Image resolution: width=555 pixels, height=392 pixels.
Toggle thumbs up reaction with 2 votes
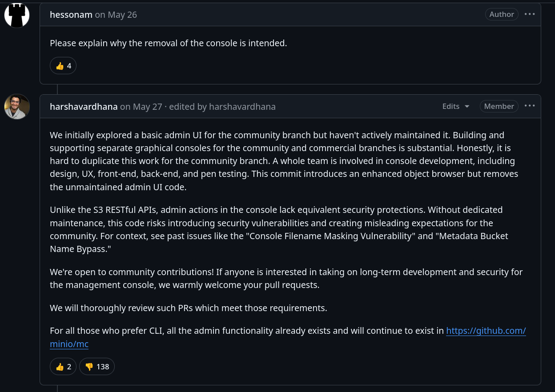[x=63, y=367]
